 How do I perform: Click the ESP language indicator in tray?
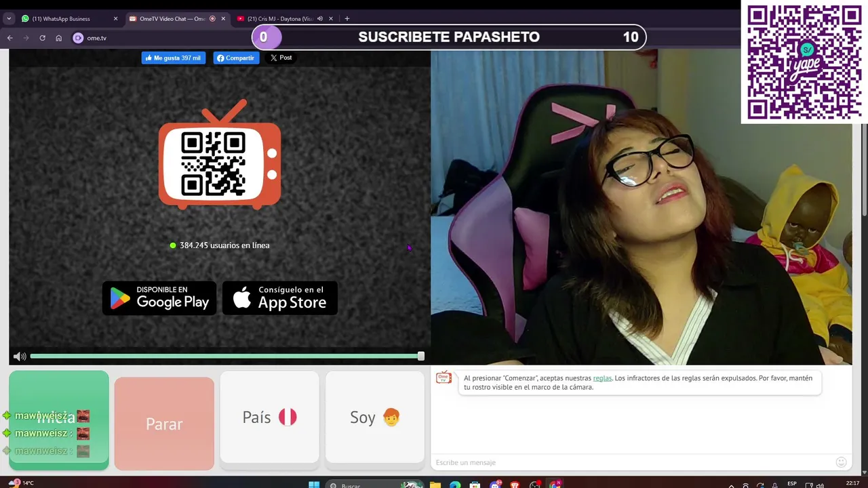click(x=792, y=484)
